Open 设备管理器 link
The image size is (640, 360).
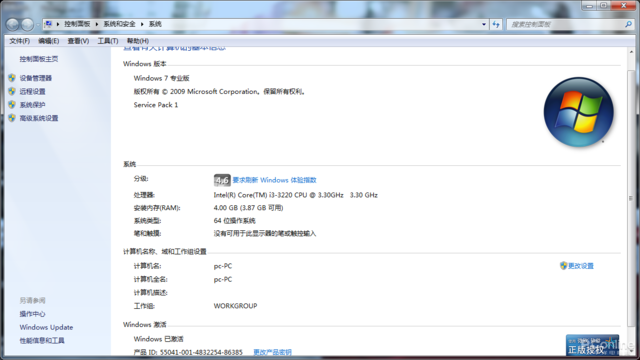tap(36, 78)
